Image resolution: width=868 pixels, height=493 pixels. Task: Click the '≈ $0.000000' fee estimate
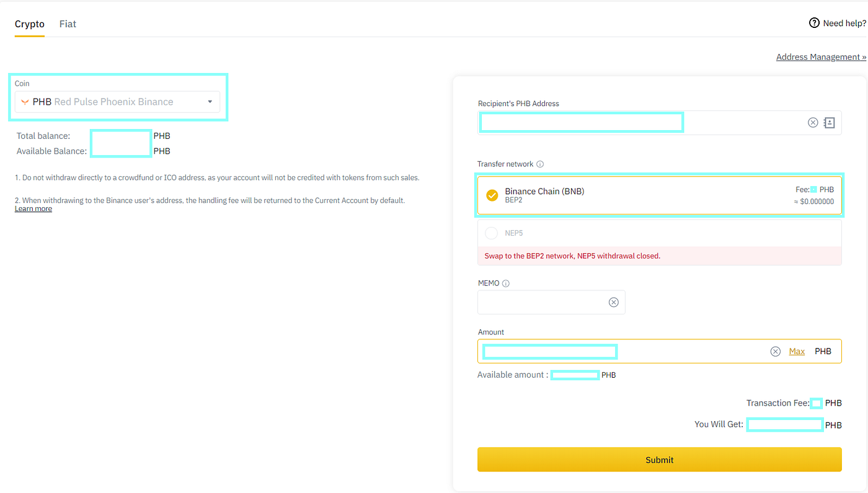coord(813,202)
